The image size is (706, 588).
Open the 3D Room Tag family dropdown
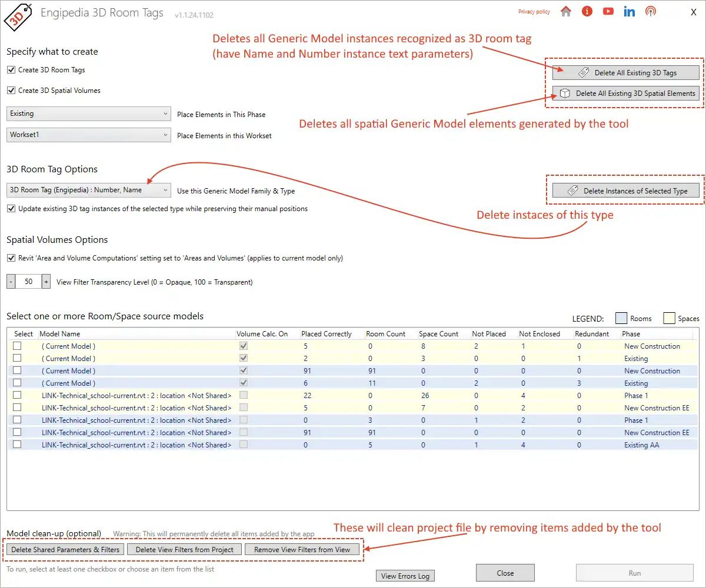coord(89,191)
